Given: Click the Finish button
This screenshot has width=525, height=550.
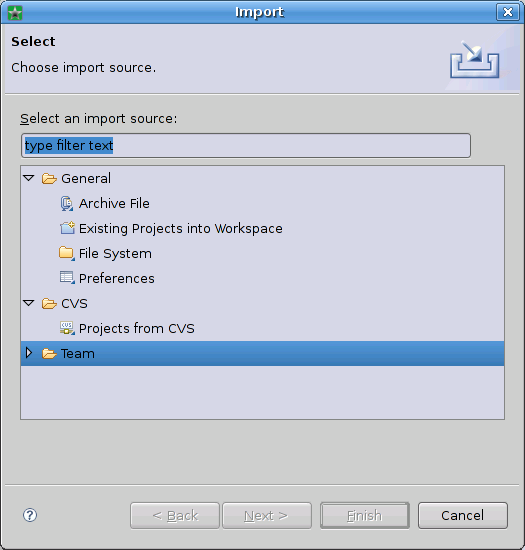Looking at the screenshot, I should point(365,515).
